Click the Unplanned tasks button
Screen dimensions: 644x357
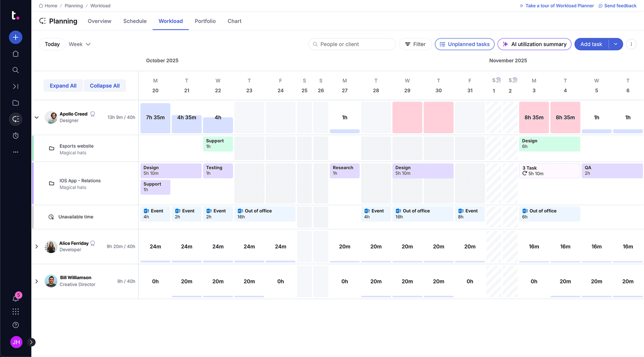click(464, 44)
